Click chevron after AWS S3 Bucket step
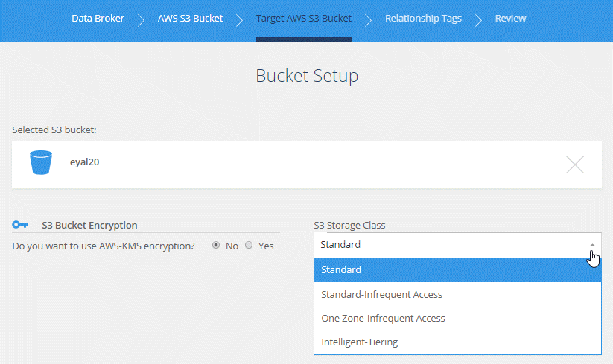 coord(239,19)
